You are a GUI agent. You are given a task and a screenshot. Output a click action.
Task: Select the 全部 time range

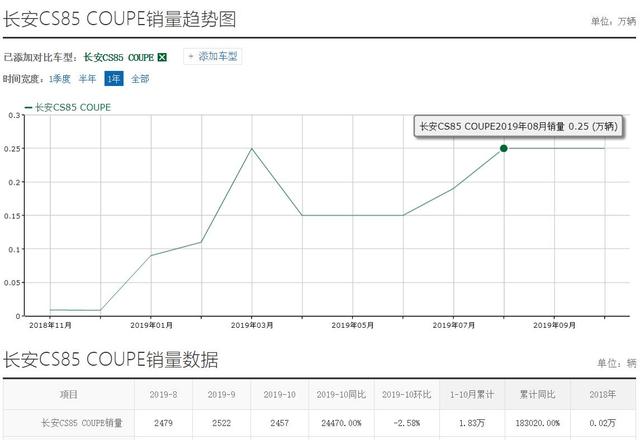point(140,79)
